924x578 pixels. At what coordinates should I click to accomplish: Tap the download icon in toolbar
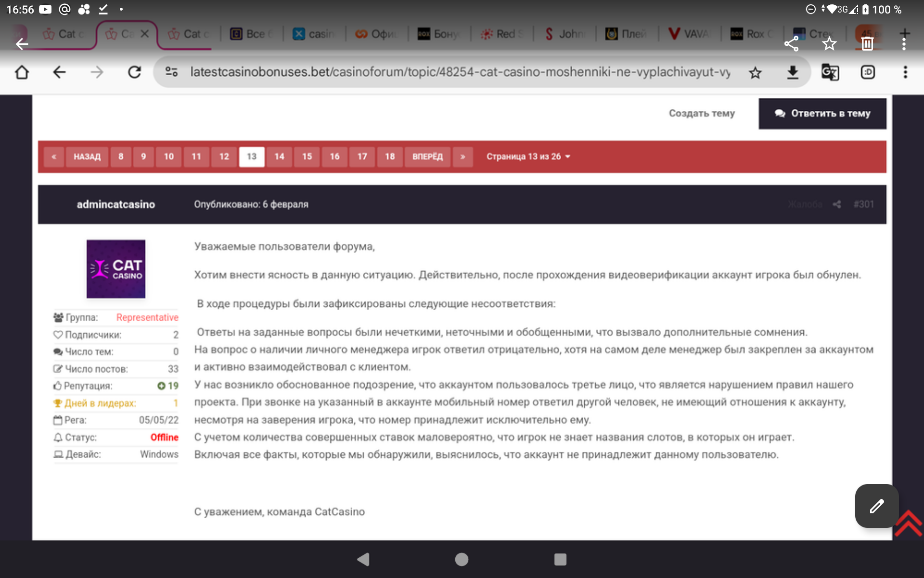pos(792,73)
